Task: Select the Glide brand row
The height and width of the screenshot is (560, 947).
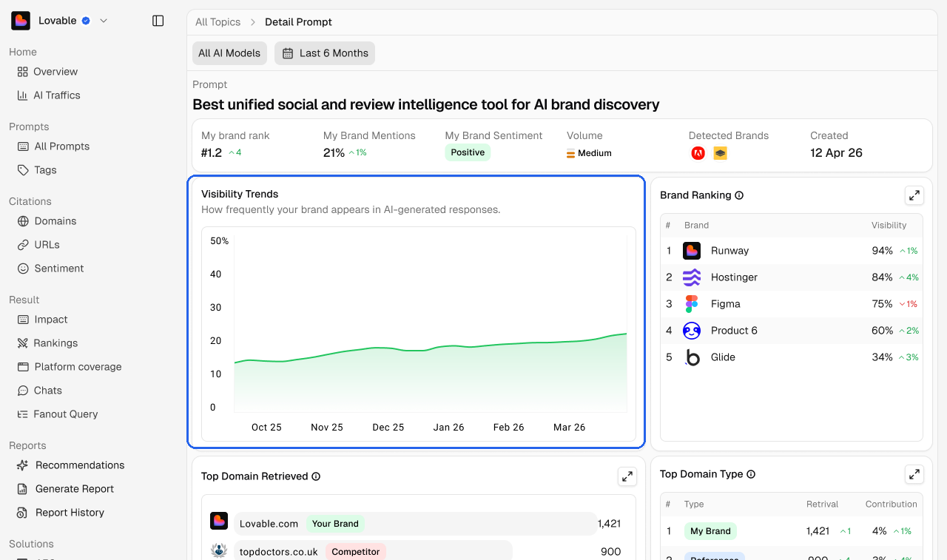Action: [x=792, y=357]
